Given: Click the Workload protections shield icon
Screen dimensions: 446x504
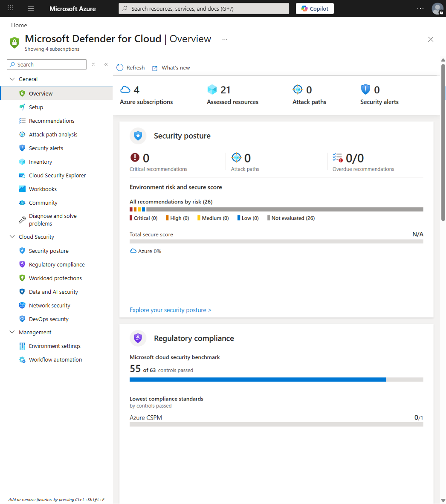Looking at the screenshot, I should click(x=22, y=278).
